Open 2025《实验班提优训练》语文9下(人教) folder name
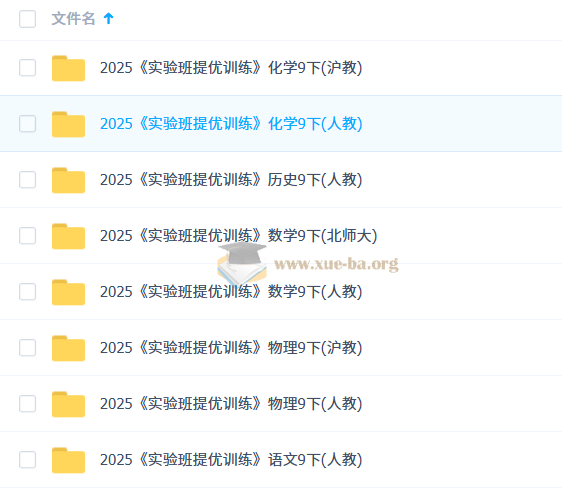562x498 pixels. (x=231, y=460)
